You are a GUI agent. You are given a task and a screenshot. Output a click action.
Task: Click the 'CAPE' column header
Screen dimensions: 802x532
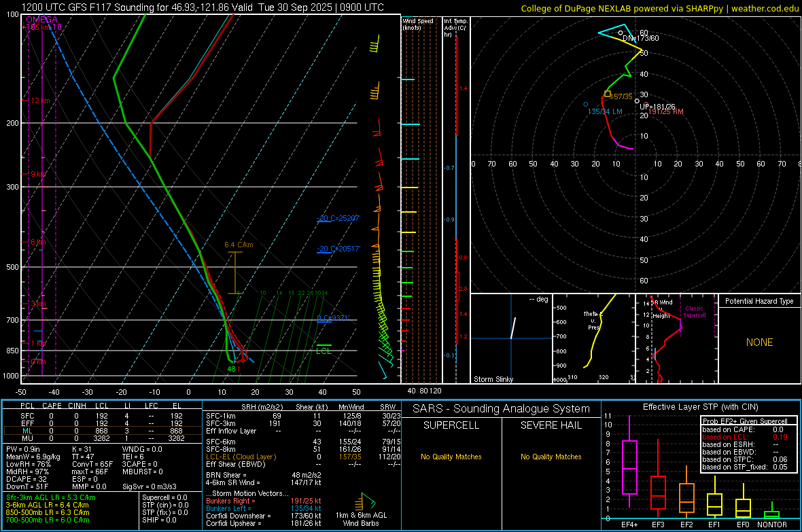[x=52, y=406]
